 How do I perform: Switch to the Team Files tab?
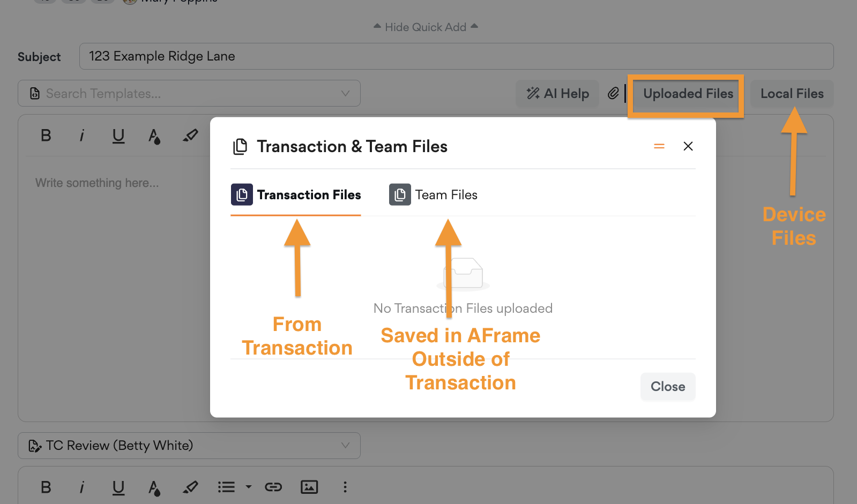click(x=433, y=195)
